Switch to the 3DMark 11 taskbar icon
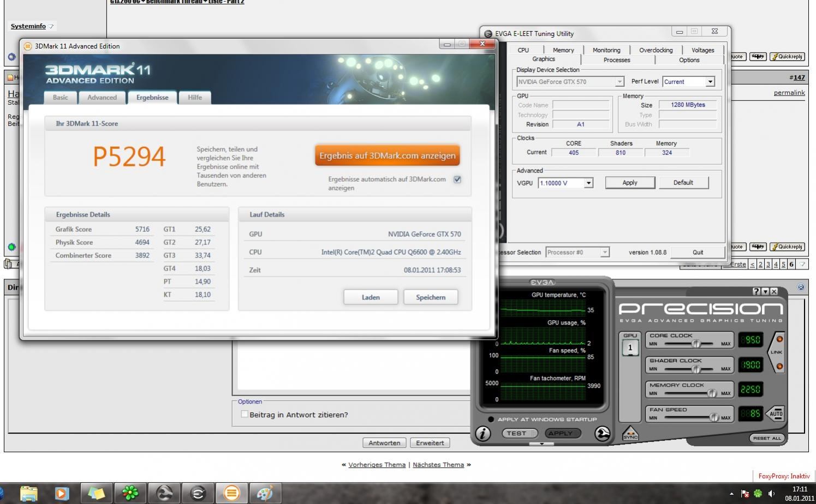Image resolution: width=816 pixels, height=504 pixels. 231,493
